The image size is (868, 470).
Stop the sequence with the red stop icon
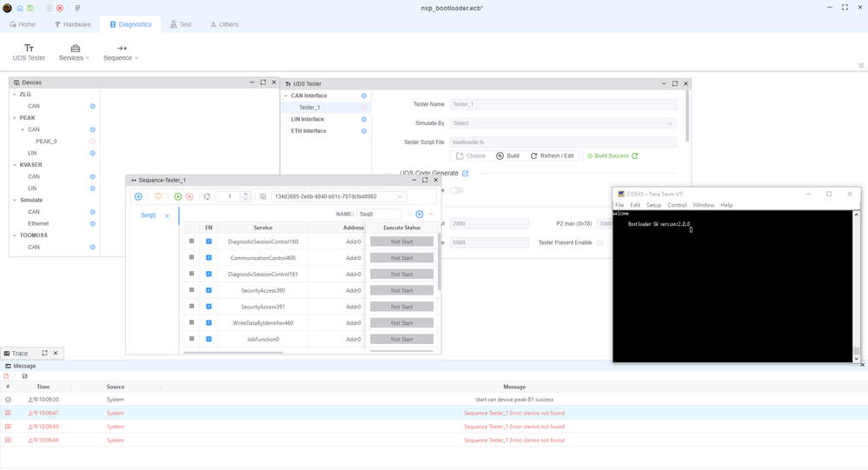[x=189, y=196]
